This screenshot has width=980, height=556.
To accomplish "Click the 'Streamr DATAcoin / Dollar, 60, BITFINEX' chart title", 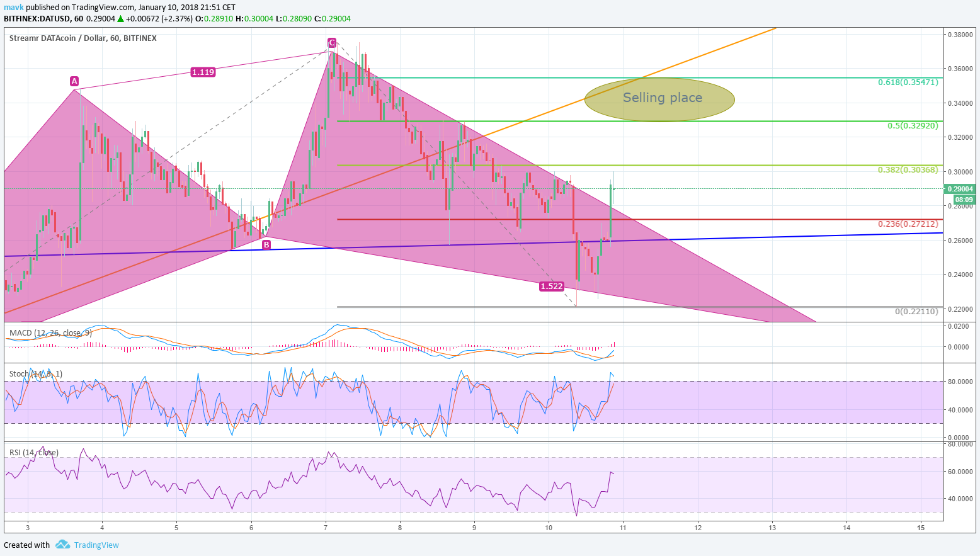I will click(x=83, y=38).
